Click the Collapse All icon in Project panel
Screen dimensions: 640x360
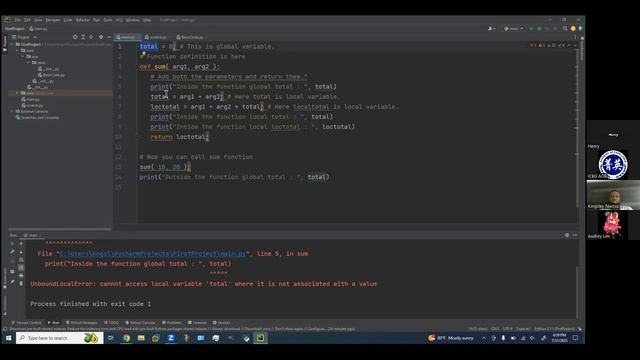tap(91, 37)
